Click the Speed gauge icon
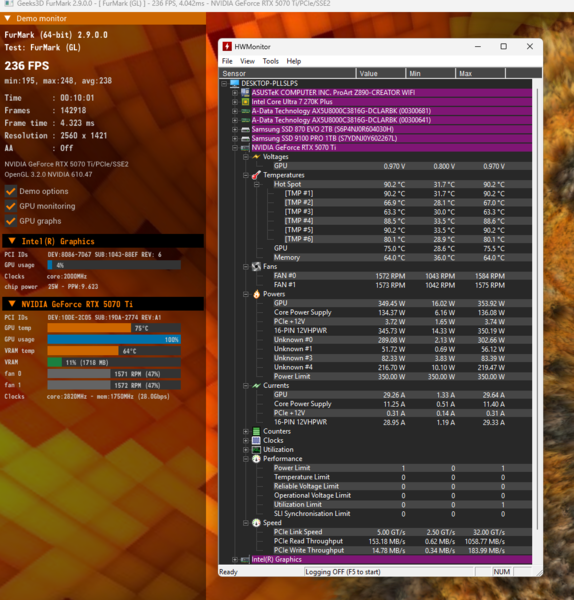 point(256,523)
